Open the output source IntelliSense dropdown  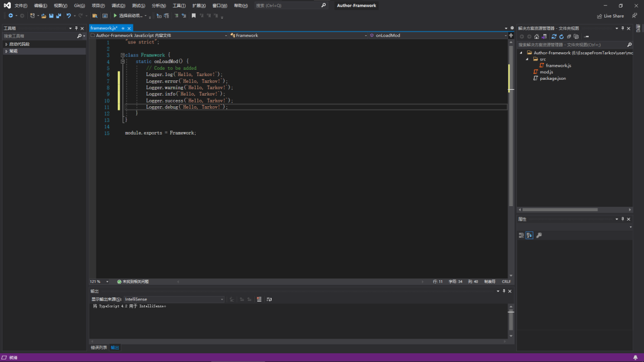click(222, 299)
